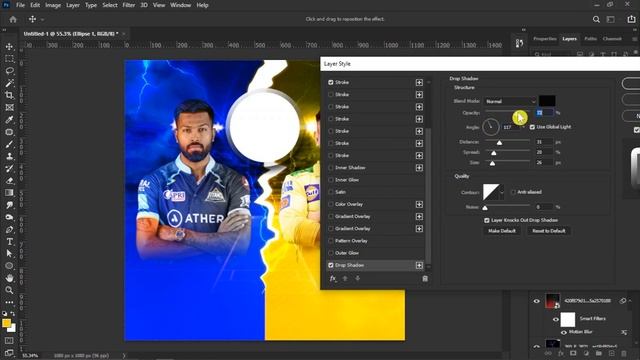Move effect up with the up arrow

tap(345, 278)
